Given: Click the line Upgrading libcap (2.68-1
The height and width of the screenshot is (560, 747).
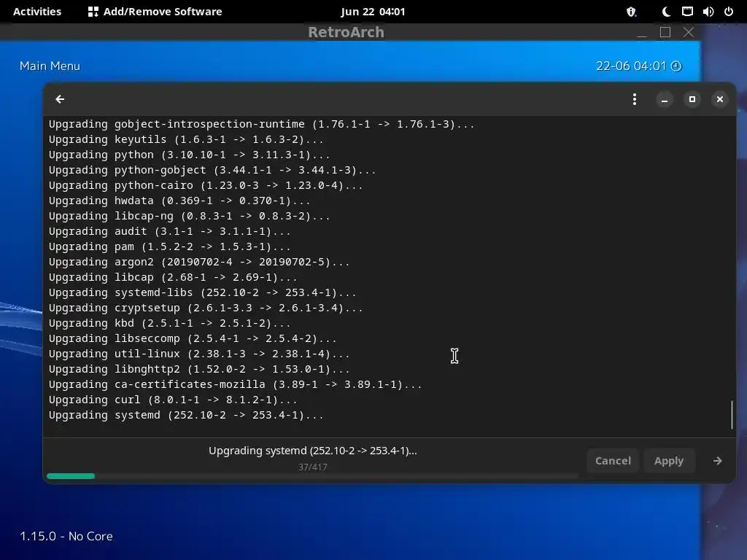Looking at the screenshot, I should click(x=173, y=277).
